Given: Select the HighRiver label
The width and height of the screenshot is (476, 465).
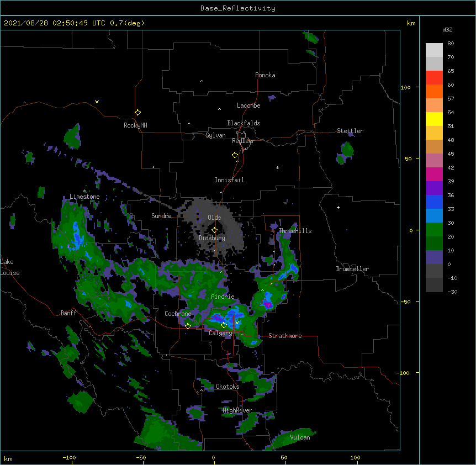Looking at the screenshot, I should click(x=237, y=410).
